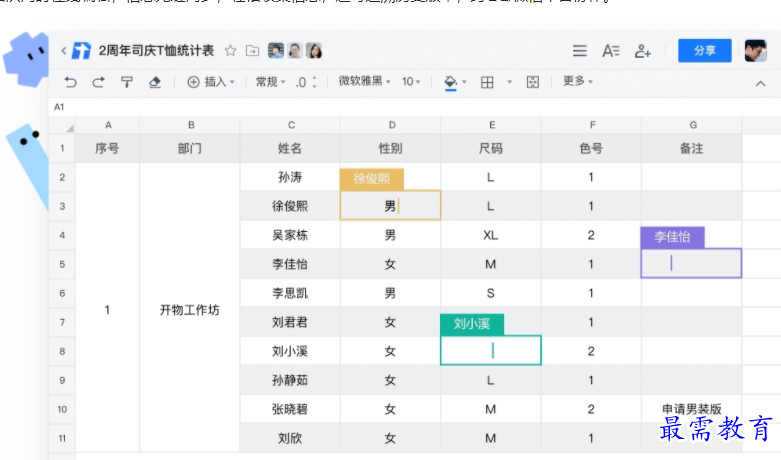Collapse the toolbar with the up chevron
The width and height of the screenshot is (781, 460).
coord(760,84)
